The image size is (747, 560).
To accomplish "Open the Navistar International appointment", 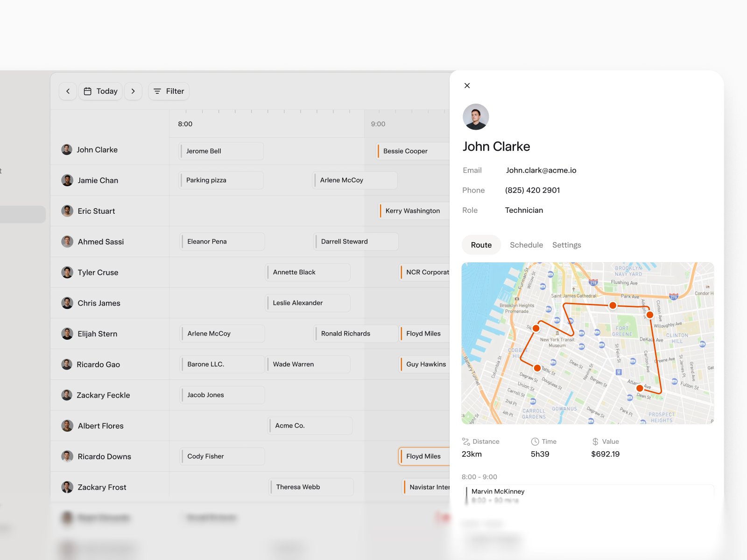I will (427, 487).
